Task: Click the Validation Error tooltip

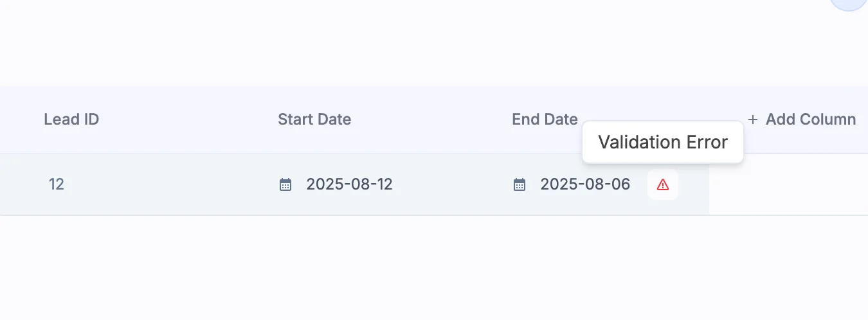Action: pyautogui.click(x=662, y=142)
